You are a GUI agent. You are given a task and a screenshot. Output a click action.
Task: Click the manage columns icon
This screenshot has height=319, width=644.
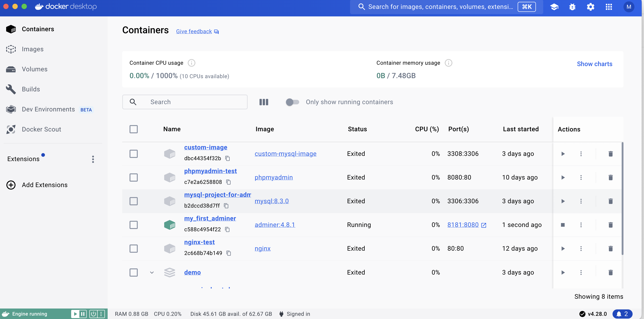pos(263,102)
